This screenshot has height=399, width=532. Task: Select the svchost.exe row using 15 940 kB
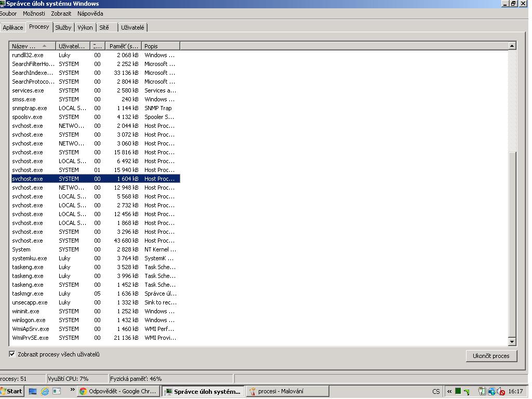(96, 170)
